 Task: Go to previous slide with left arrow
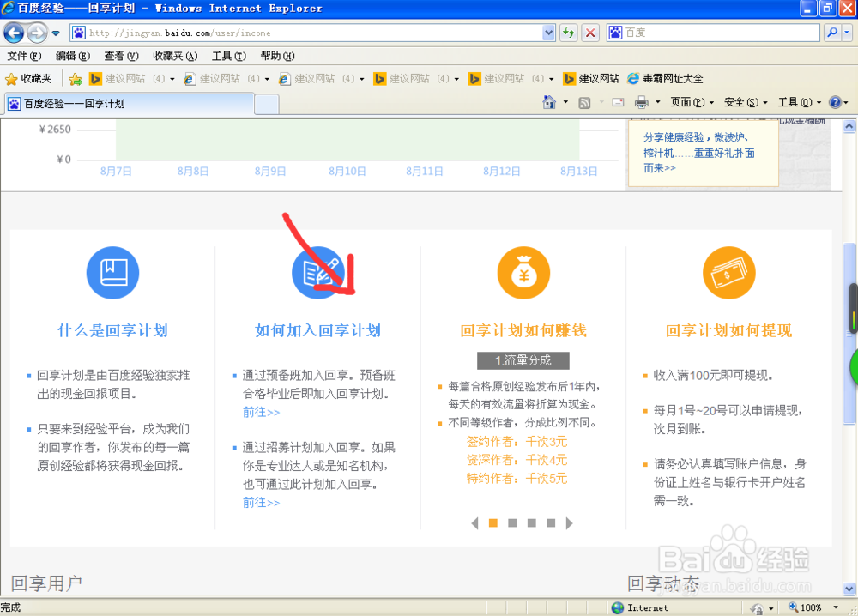point(474,523)
